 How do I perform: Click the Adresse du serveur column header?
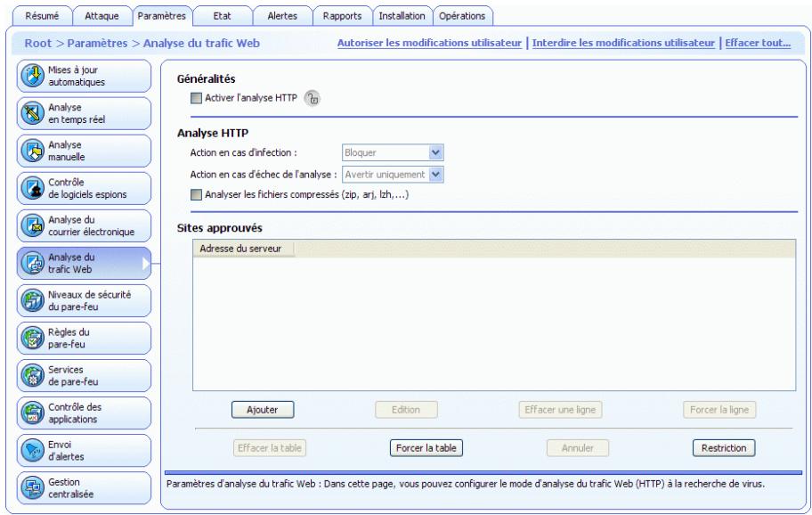tap(243, 249)
